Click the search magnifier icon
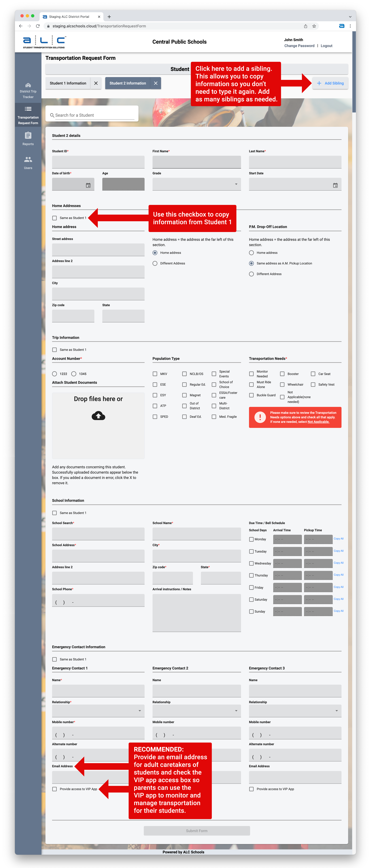The height and width of the screenshot is (868, 371). [x=52, y=115]
